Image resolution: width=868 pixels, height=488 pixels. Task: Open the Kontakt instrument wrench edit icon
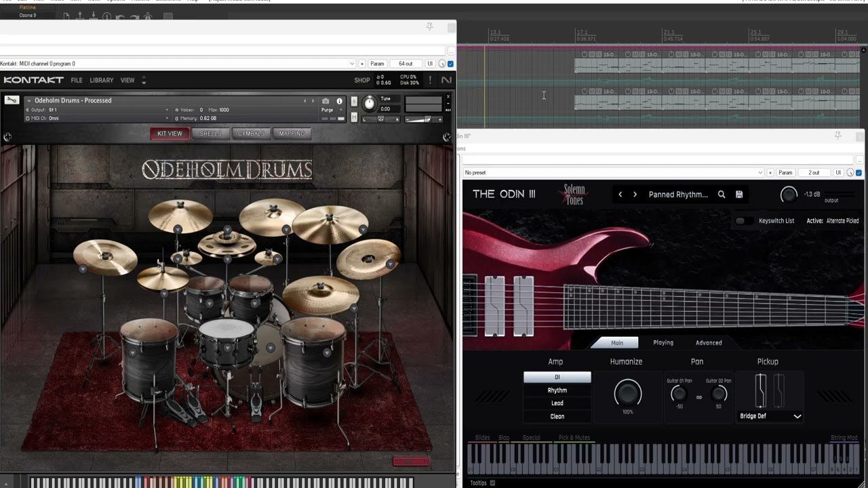pyautogui.click(x=12, y=100)
